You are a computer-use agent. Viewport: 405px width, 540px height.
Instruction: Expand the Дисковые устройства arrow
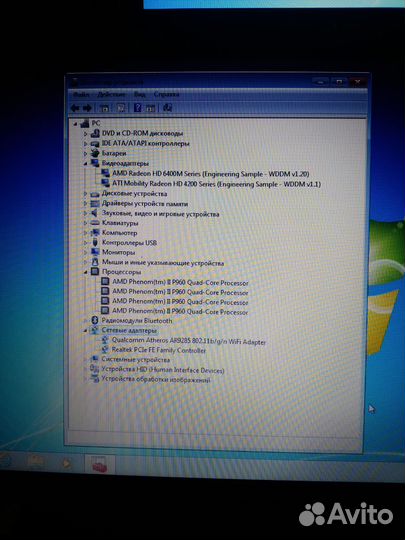pos(86,194)
